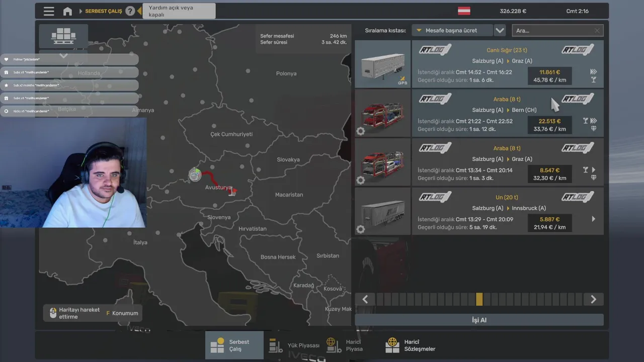Switch to the Harici Sözleşmeler tab

coord(411,345)
